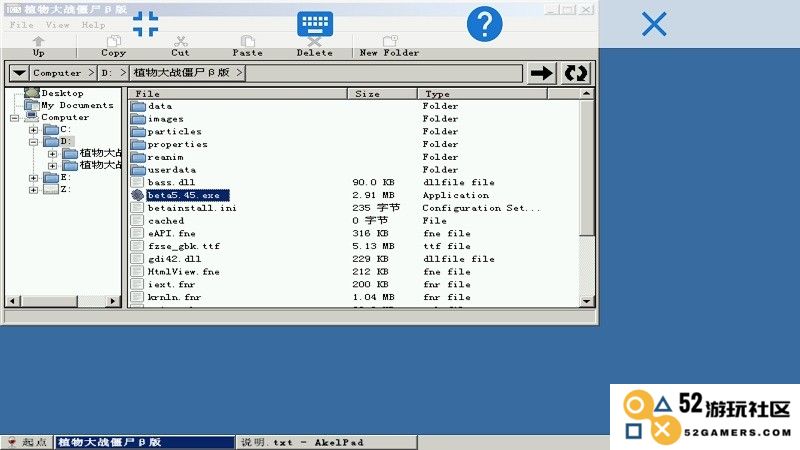800x450 pixels.
Task: Sort by the File column header
Action: coord(238,94)
